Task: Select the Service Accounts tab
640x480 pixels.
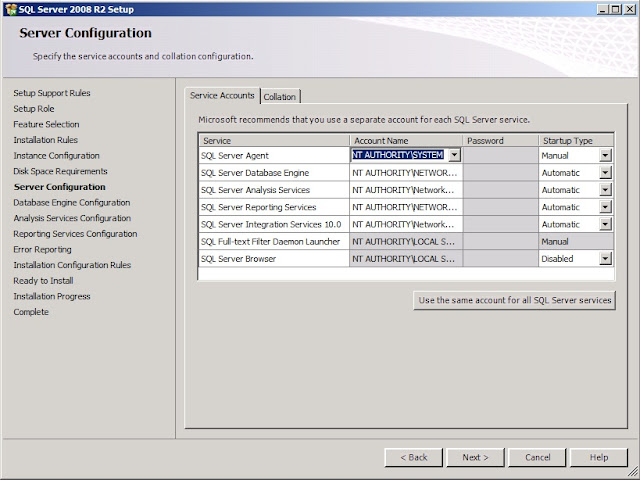Action: 222,96
